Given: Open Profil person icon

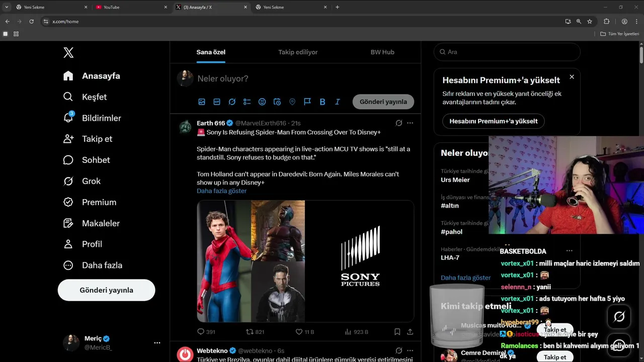Looking at the screenshot, I should click(68, 244).
